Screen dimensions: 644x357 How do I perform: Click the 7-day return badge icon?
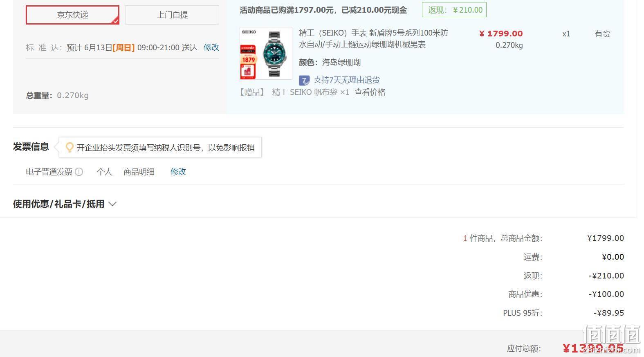304,80
